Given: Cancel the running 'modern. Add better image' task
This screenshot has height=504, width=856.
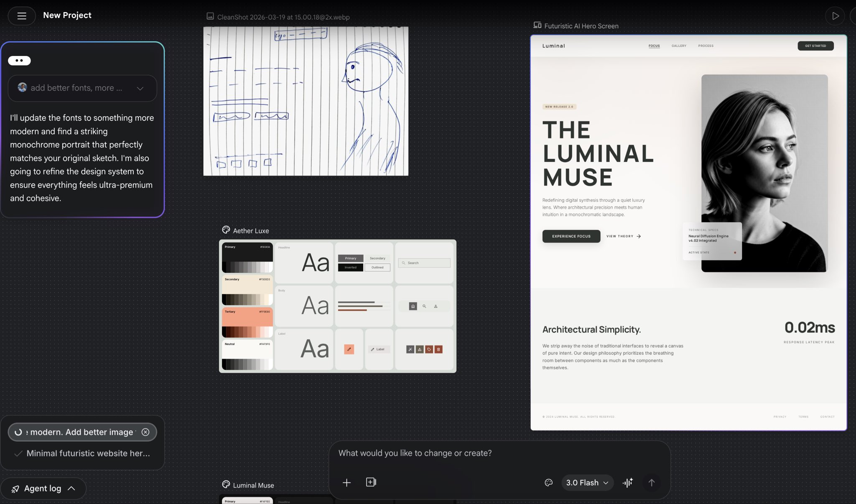Looking at the screenshot, I should (x=145, y=432).
